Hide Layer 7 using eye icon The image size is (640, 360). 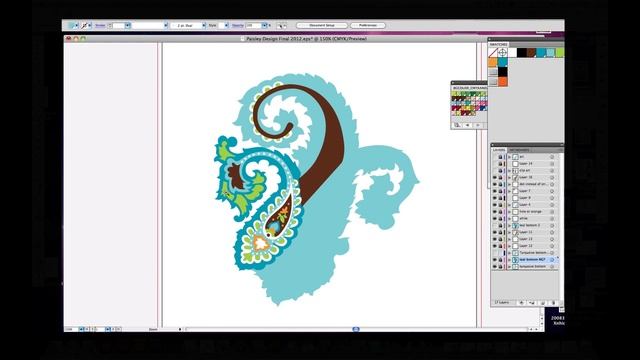[x=495, y=191]
